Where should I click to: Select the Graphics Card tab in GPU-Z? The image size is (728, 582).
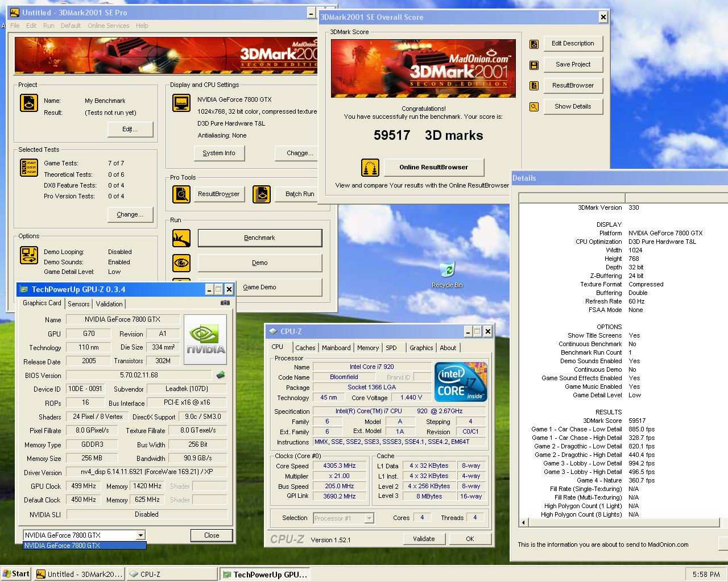(42, 303)
